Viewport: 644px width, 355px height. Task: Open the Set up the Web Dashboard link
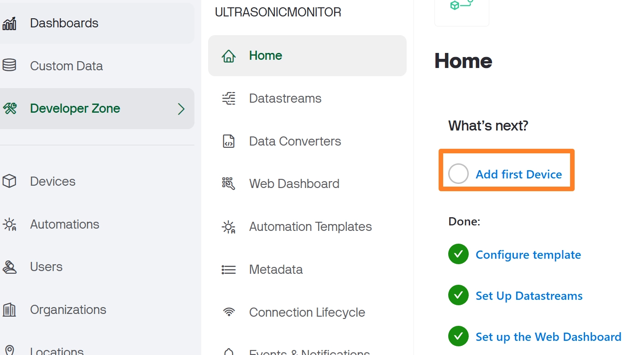548,337
